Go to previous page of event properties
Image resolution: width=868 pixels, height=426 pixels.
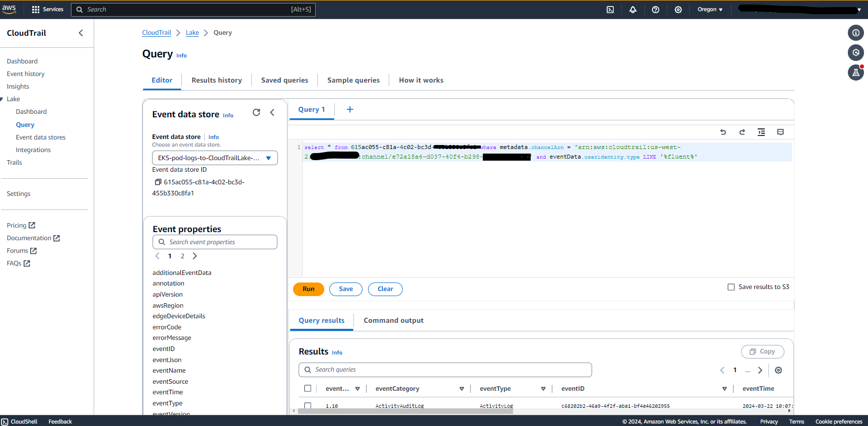pos(157,256)
